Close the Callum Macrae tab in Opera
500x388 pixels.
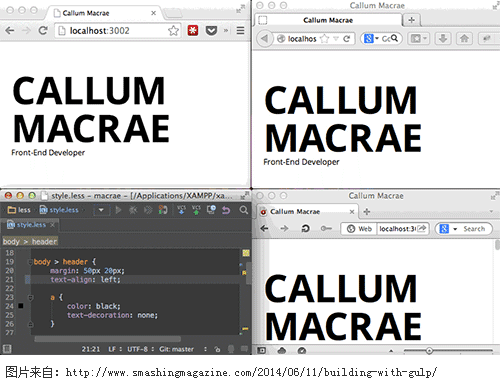click(x=352, y=212)
